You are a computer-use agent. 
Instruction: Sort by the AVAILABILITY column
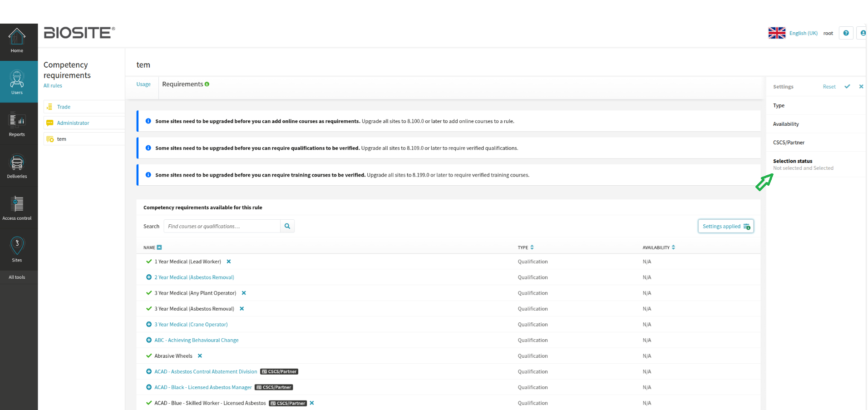tap(659, 247)
